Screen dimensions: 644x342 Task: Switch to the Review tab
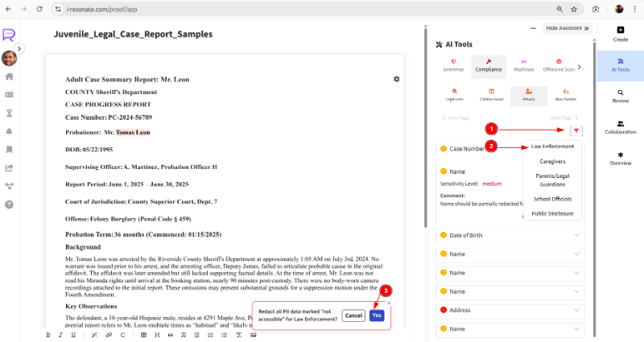pos(620,96)
